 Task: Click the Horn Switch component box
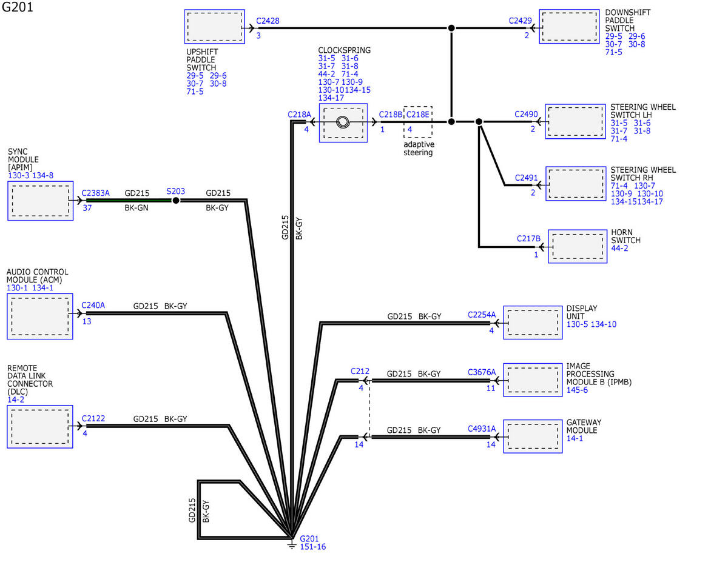tap(577, 246)
